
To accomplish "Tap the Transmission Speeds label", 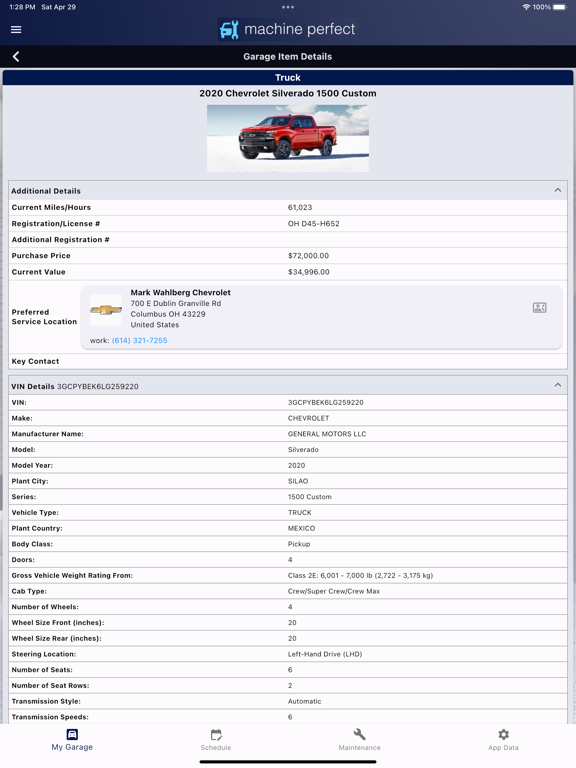I will tap(50, 717).
